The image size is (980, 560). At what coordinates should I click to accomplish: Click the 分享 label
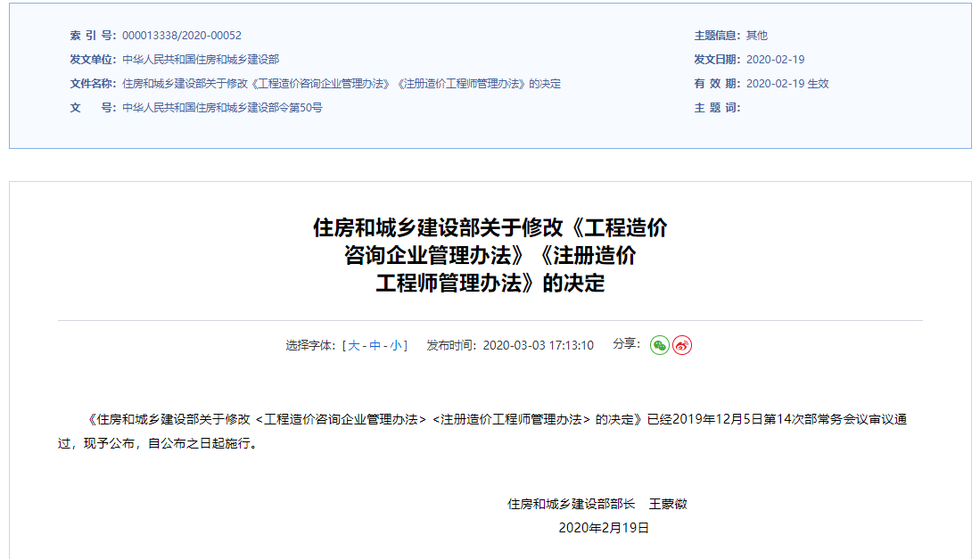tap(626, 344)
